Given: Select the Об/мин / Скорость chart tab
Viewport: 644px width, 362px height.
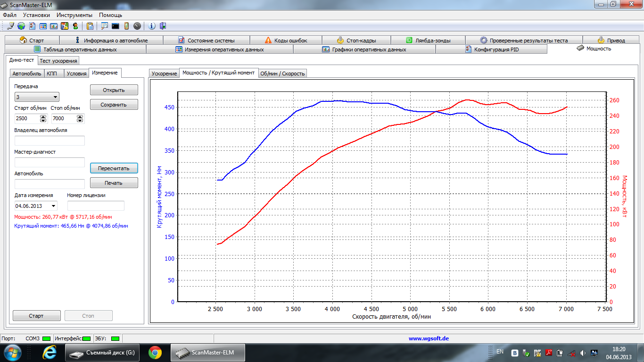Looking at the screenshot, I should (283, 74).
